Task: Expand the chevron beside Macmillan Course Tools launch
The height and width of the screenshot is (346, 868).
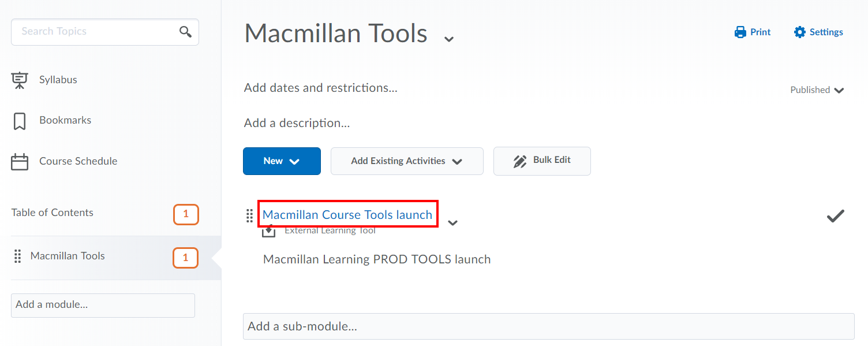Action: coord(453,222)
